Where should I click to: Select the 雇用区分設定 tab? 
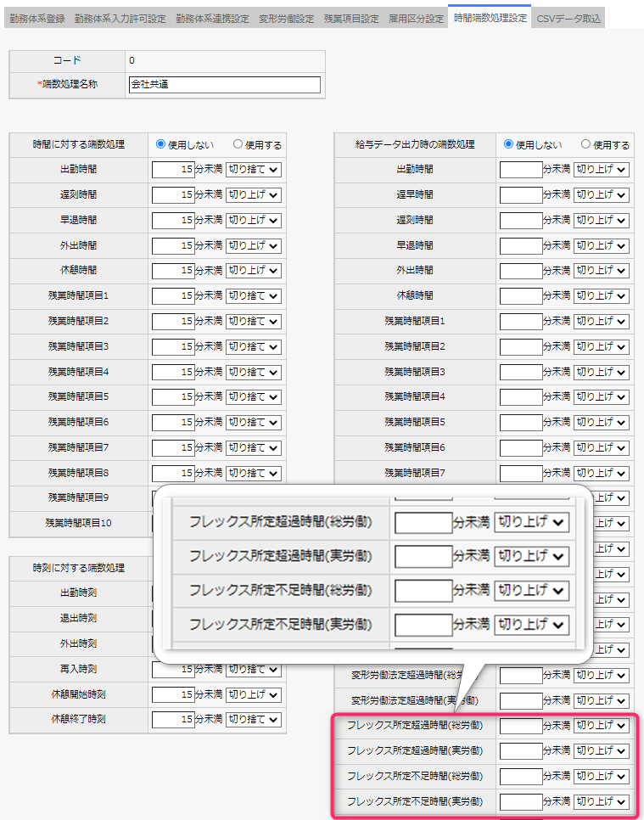(x=416, y=19)
